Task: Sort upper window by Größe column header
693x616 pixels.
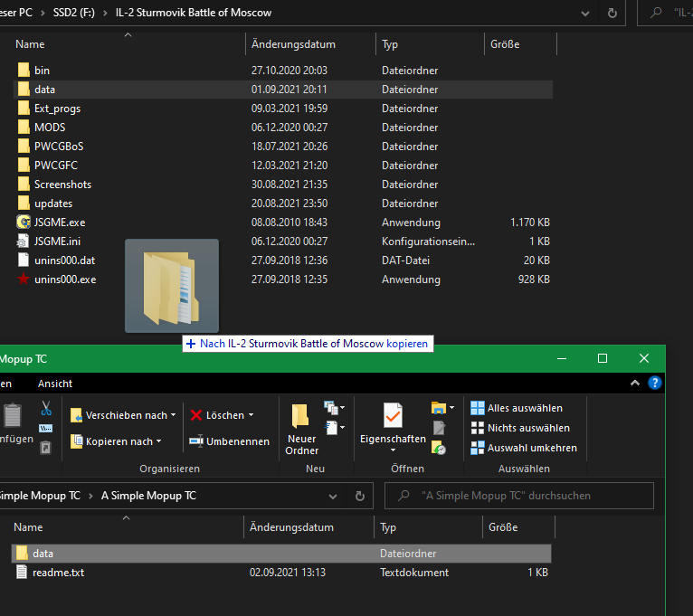Action: point(520,44)
